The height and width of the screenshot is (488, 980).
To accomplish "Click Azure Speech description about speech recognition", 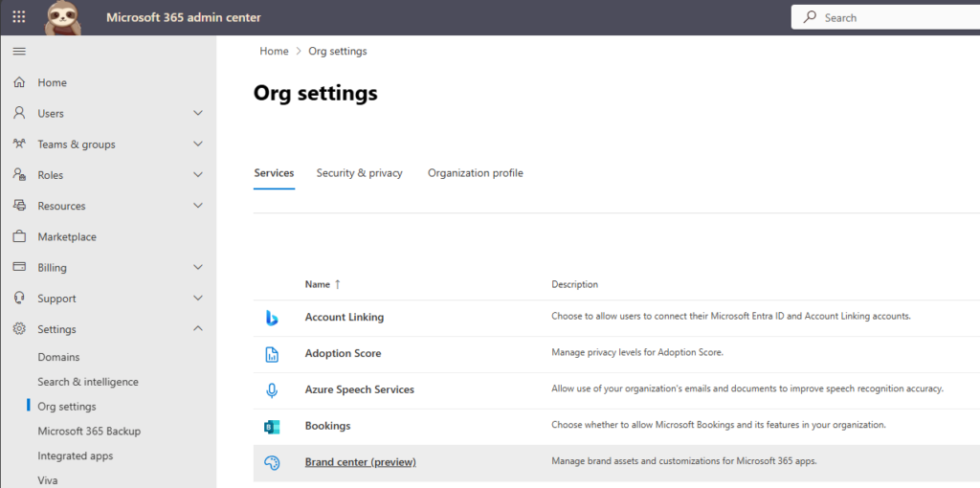I will (746, 388).
